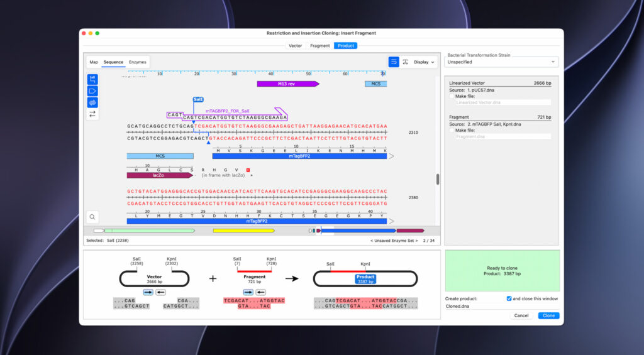644x355 pixels.
Task: Click the Linearized Vector.dna file name field
Action: click(502, 102)
